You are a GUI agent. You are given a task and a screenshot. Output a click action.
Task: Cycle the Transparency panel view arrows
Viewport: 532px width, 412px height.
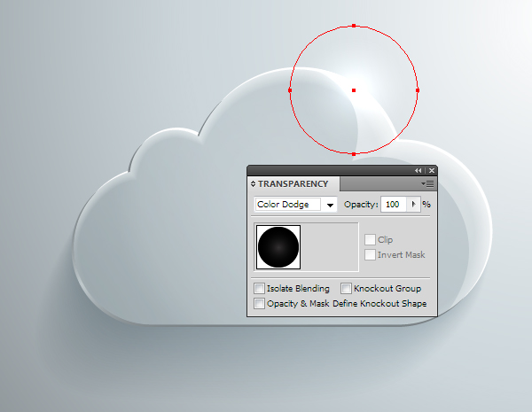pyautogui.click(x=253, y=183)
